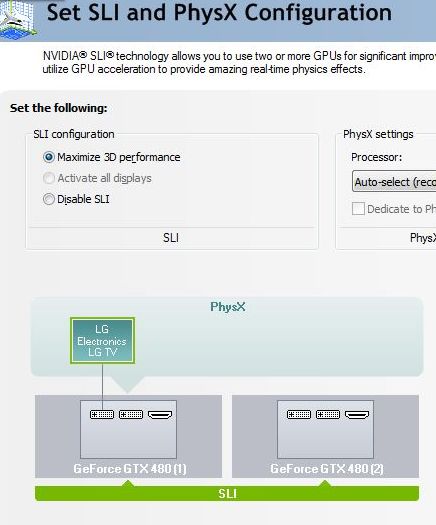436x525 pixels.
Task: Tick the Dedicate to PhysX checkbox
Action: pos(358,209)
